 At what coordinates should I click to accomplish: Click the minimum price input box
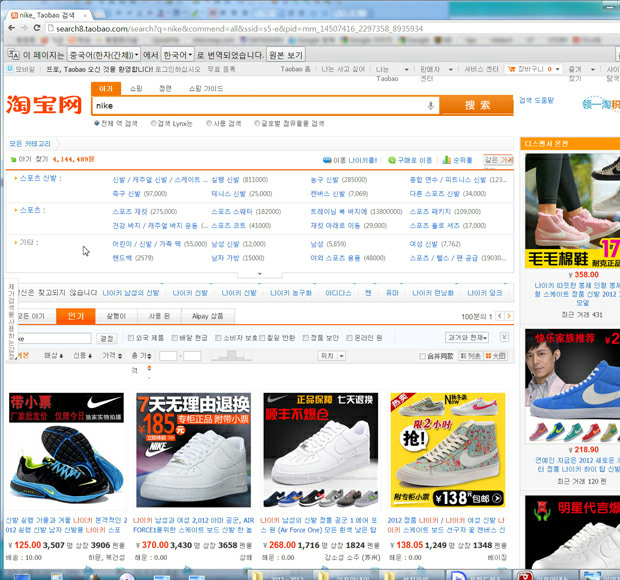pyautogui.click(x=168, y=356)
